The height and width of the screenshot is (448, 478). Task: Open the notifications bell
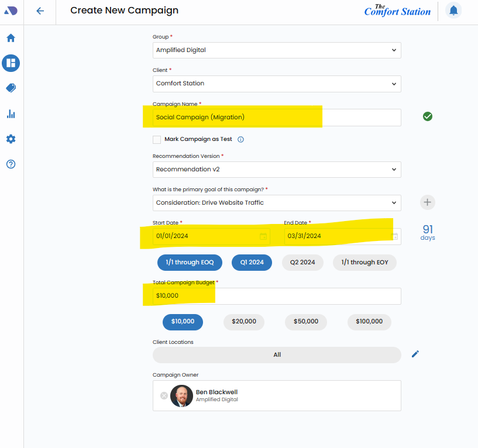453,11
